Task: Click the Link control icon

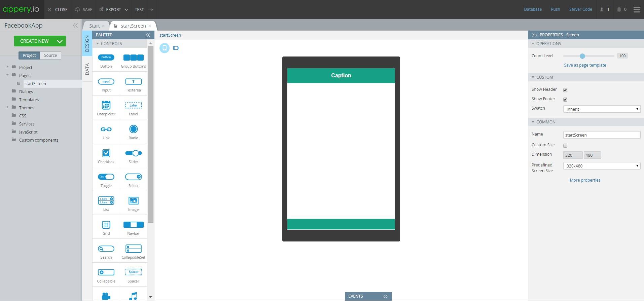Action: (x=106, y=129)
